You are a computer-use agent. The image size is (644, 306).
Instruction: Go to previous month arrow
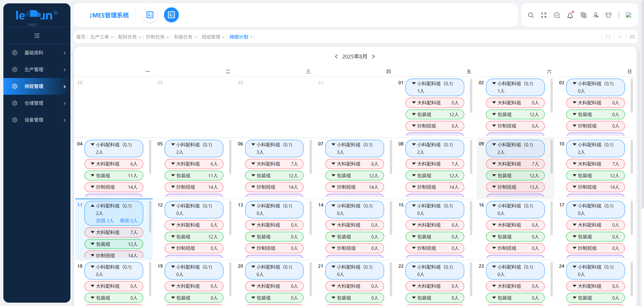(336, 56)
